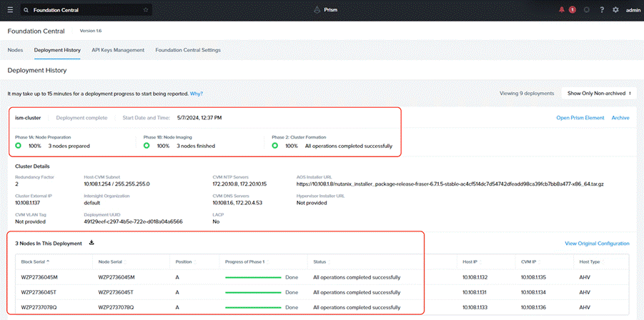644x320 pixels.
Task: Click CVM IP 10.108.1.135
Action: pos(534,277)
